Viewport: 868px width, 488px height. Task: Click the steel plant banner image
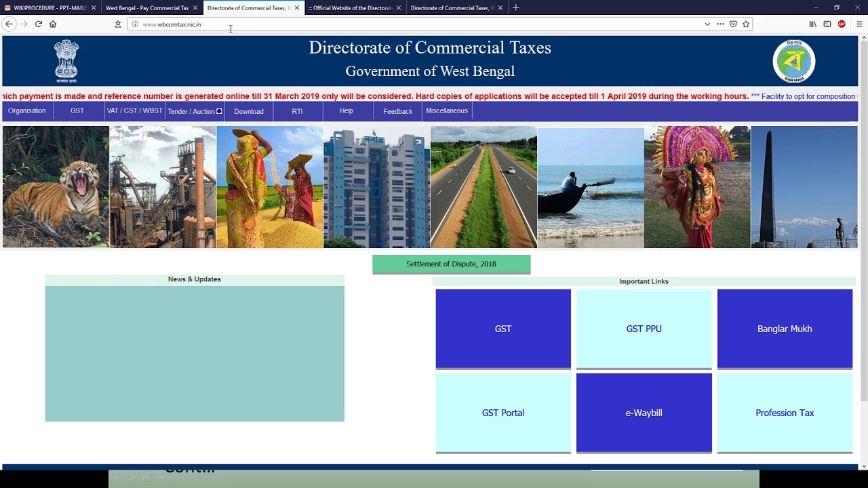point(163,187)
